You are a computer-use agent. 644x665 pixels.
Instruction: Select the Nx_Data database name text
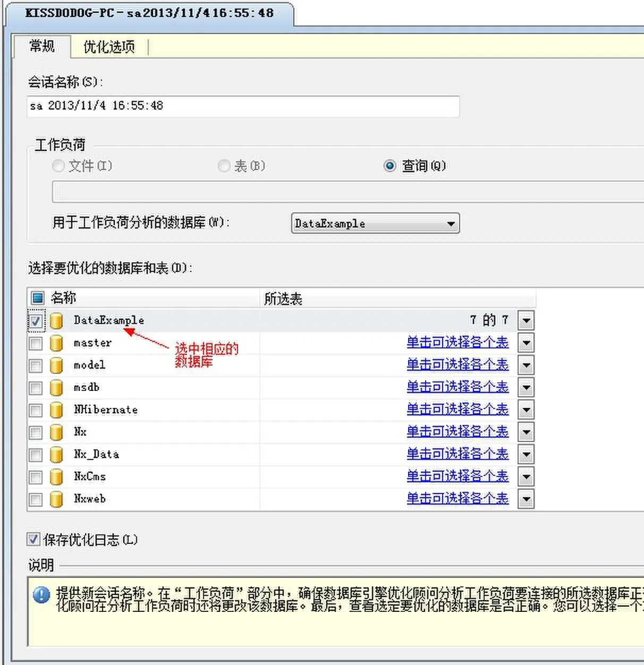(x=96, y=454)
